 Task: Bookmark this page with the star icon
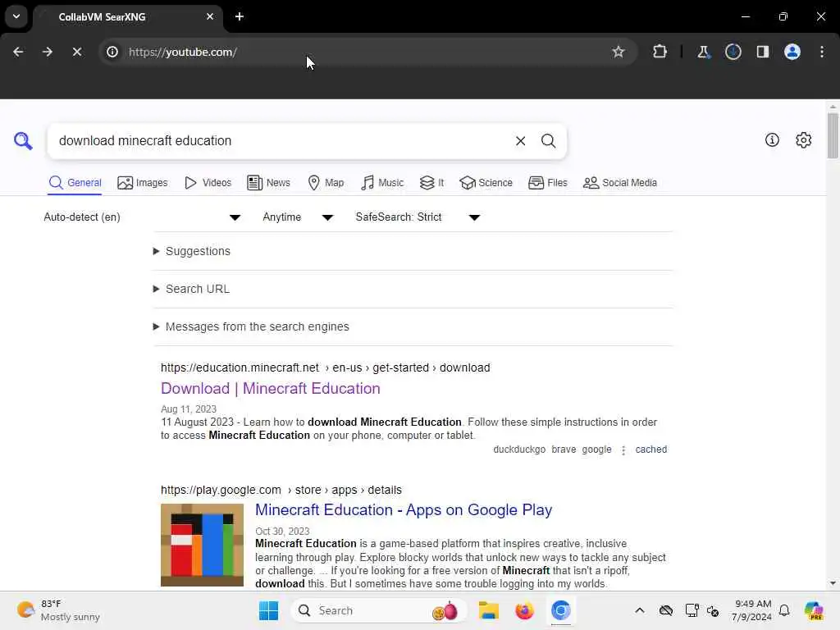[x=619, y=52]
